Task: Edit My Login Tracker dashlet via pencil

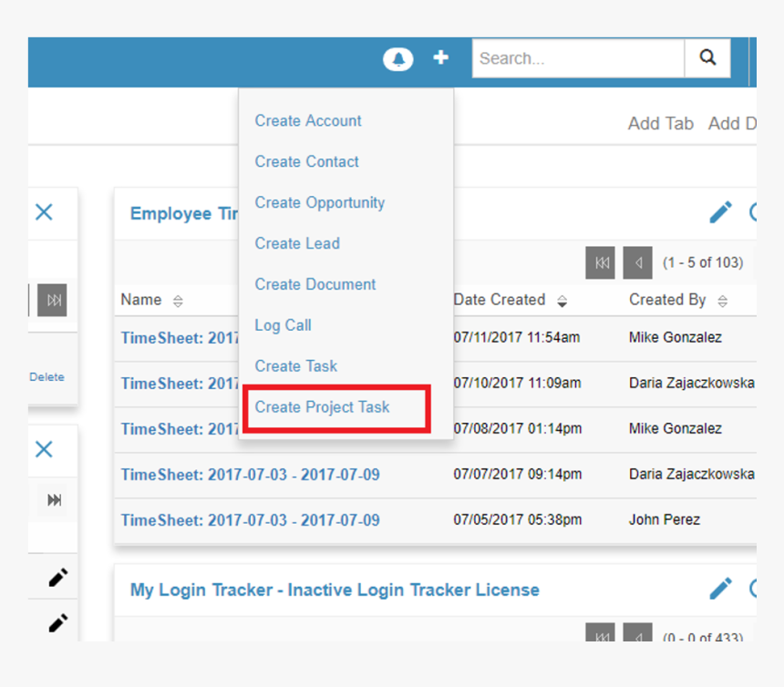Action: click(720, 589)
